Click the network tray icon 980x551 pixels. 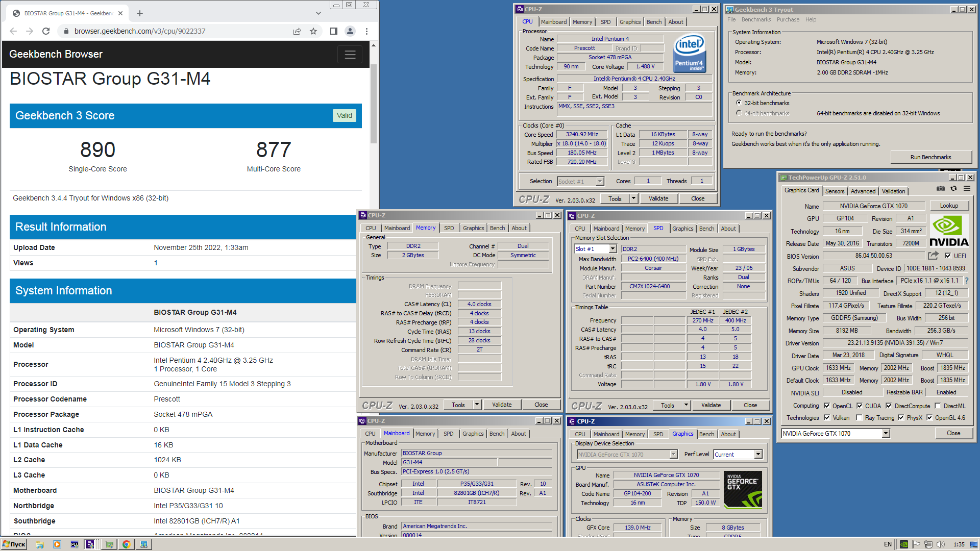pyautogui.click(x=928, y=544)
